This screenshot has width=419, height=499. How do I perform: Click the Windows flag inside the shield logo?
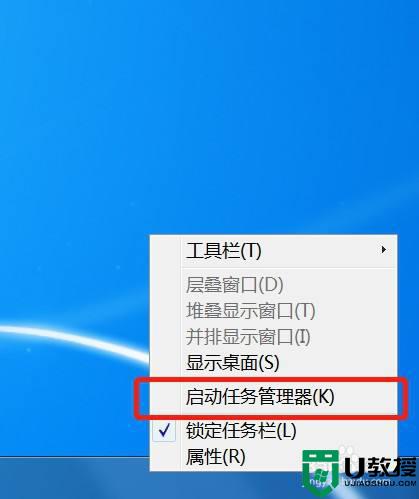click(x=321, y=476)
